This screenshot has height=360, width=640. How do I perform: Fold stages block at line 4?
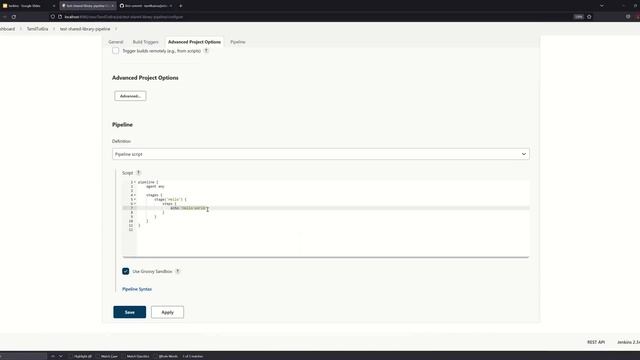(x=135, y=195)
